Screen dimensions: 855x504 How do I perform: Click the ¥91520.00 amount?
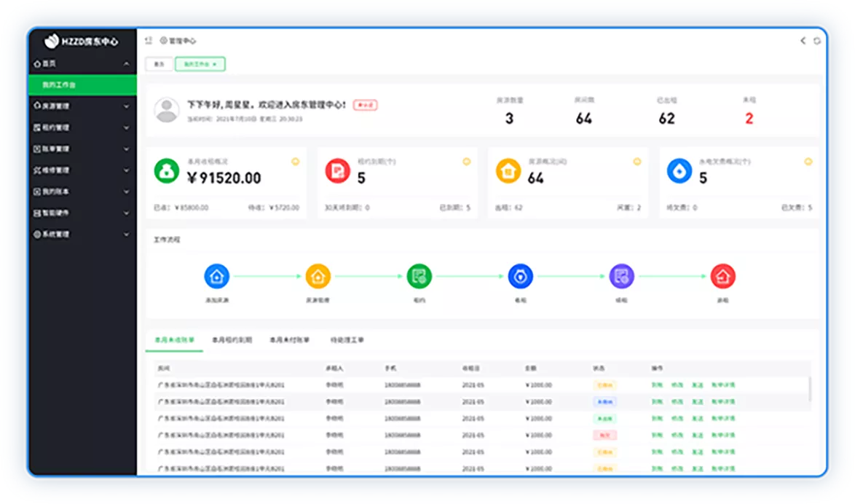(x=224, y=178)
